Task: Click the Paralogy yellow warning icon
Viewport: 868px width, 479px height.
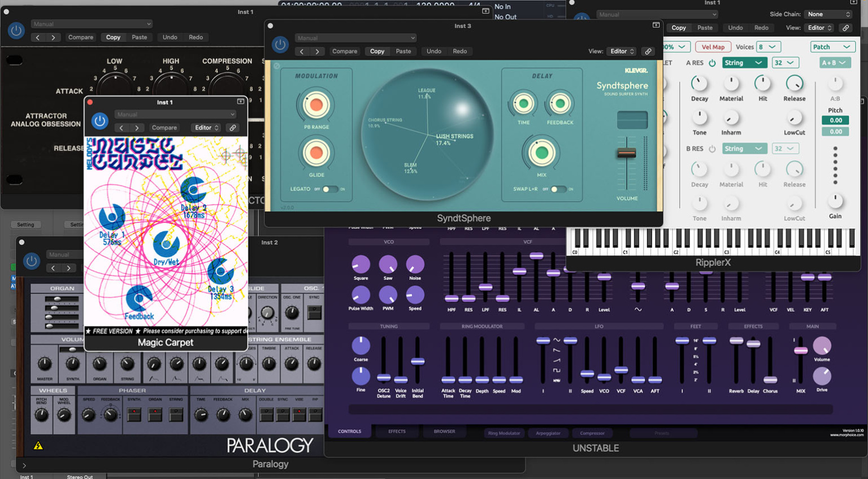Action: [x=38, y=446]
